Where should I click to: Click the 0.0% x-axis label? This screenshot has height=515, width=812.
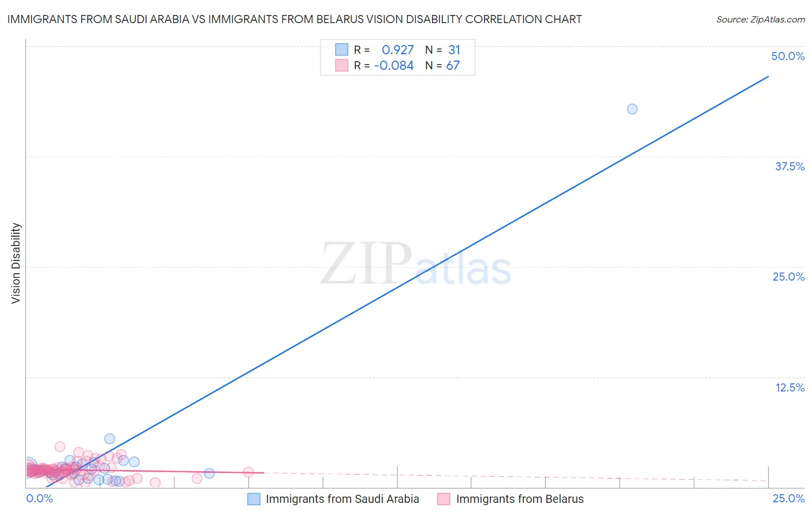tap(40, 498)
